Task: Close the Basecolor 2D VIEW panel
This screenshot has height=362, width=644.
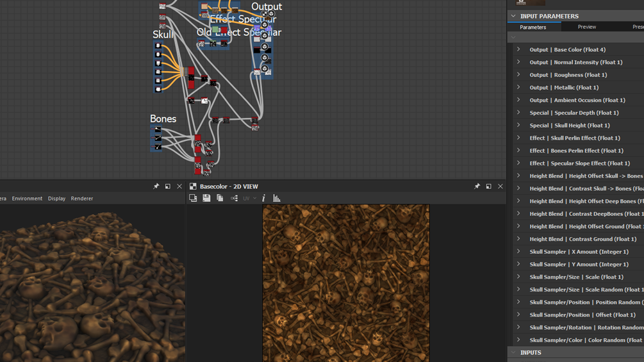Action: pos(500,186)
